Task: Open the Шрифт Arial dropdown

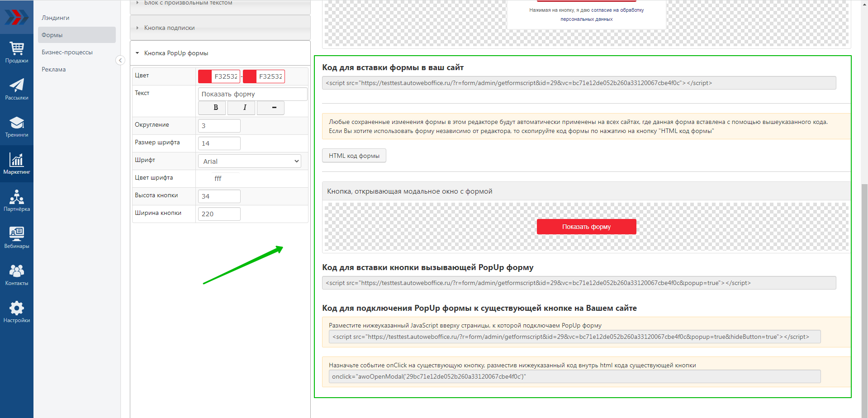Action: click(x=250, y=161)
